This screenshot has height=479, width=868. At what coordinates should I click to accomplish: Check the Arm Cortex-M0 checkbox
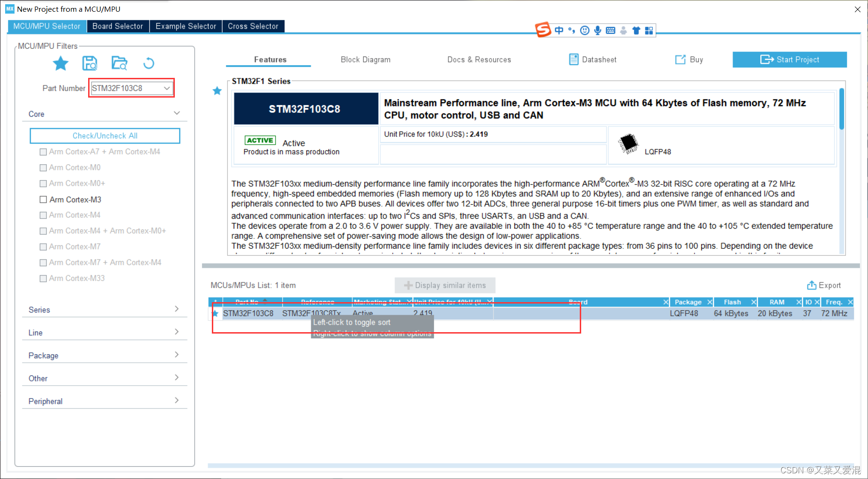point(43,167)
